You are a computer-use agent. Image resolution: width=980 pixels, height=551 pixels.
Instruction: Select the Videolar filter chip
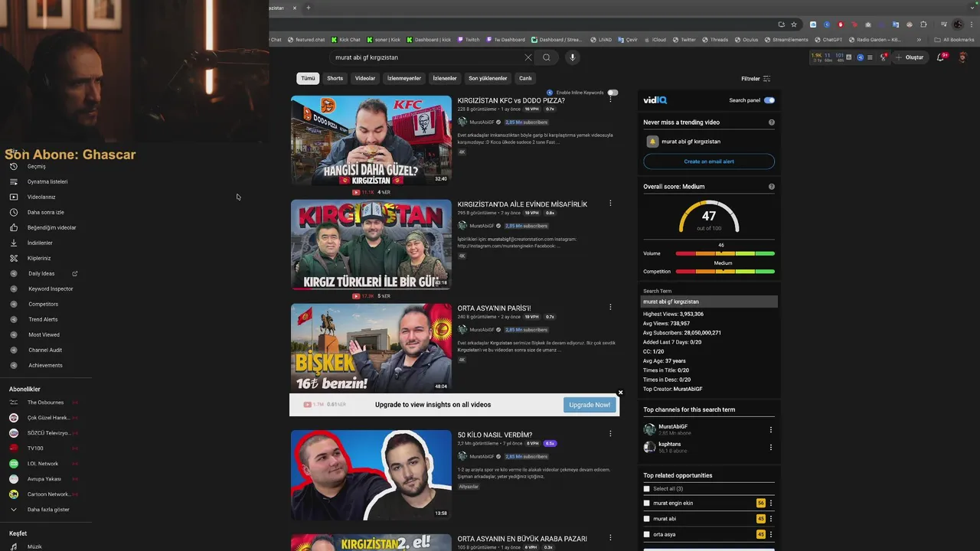365,78
